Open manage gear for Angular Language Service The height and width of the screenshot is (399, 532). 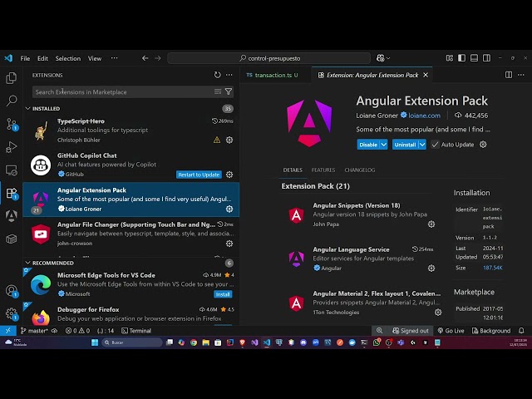(x=431, y=268)
